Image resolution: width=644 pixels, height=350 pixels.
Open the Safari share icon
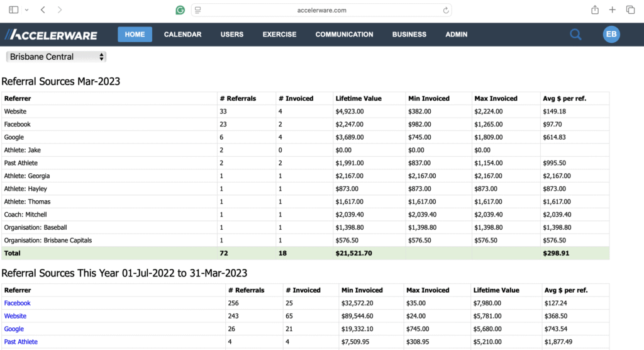point(594,10)
